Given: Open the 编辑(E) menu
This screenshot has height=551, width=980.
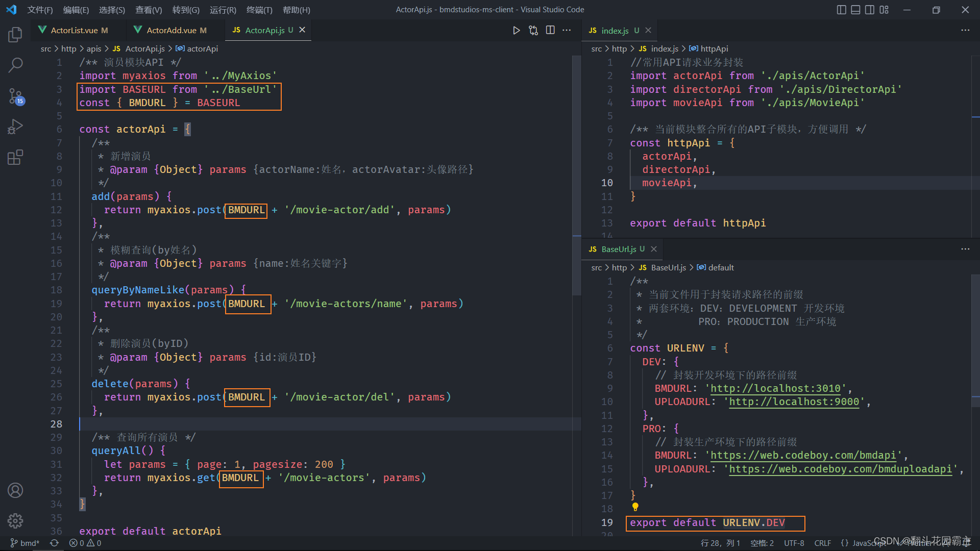Looking at the screenshot, I should 76,10.
